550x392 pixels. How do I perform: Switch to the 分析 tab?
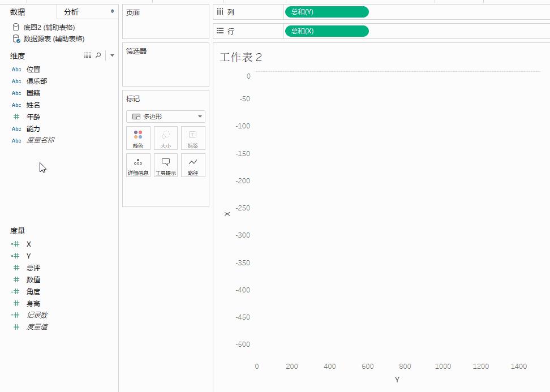71,12
